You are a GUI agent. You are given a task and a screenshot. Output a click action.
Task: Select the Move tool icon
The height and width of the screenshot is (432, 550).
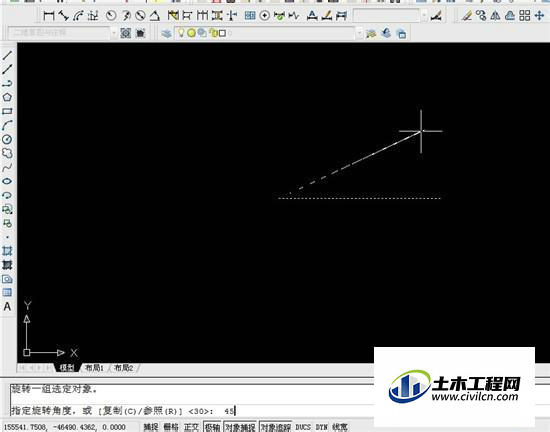pyautogui.click(x=539, y=15)
